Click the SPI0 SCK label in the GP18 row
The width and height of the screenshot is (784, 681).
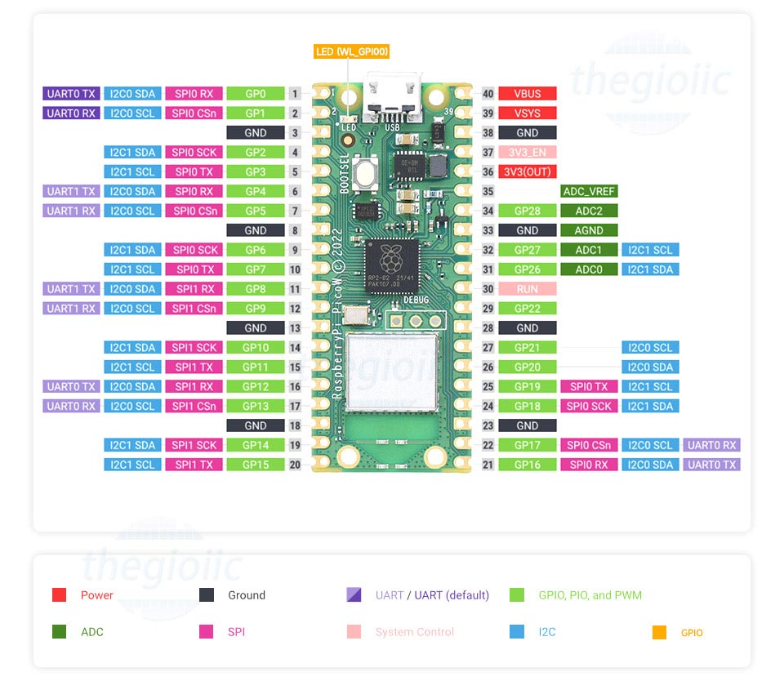click(x=589, y=406)
